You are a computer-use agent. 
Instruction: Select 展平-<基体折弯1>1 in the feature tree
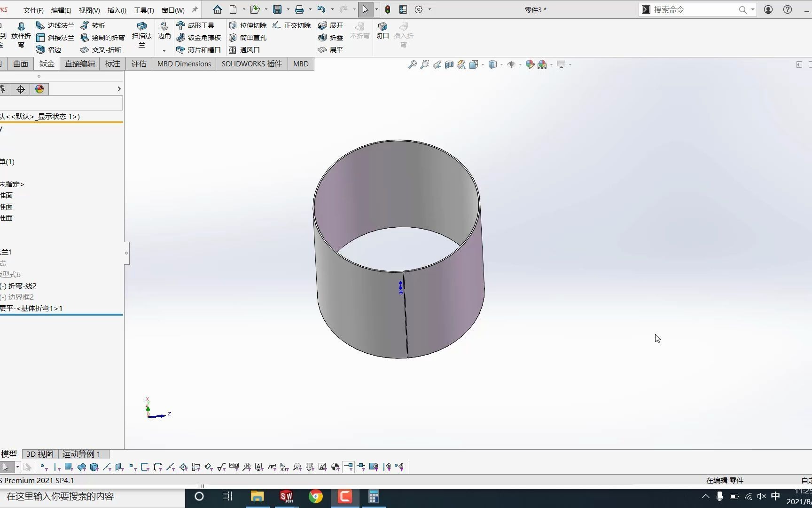pyautogui.click(x=31, y=309)
